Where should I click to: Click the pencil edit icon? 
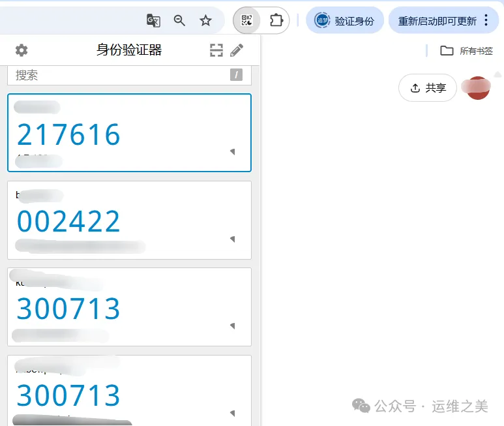(237, 50)
